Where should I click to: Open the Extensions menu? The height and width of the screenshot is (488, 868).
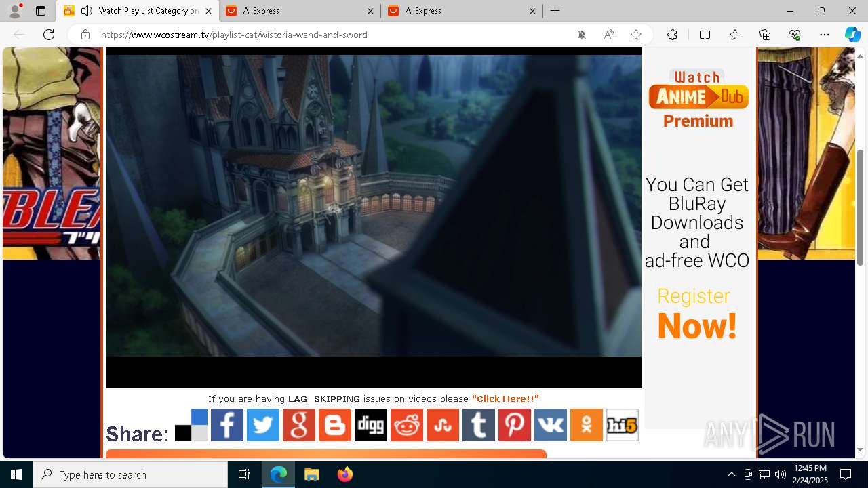pyautogui.click(x=672, y=35)
